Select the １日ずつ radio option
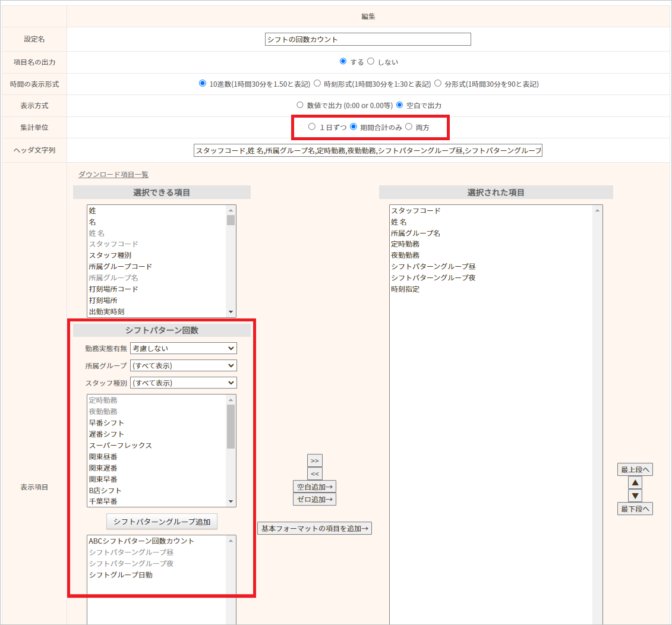The height and width of the screenshot is (625, 672). (312, 127)
